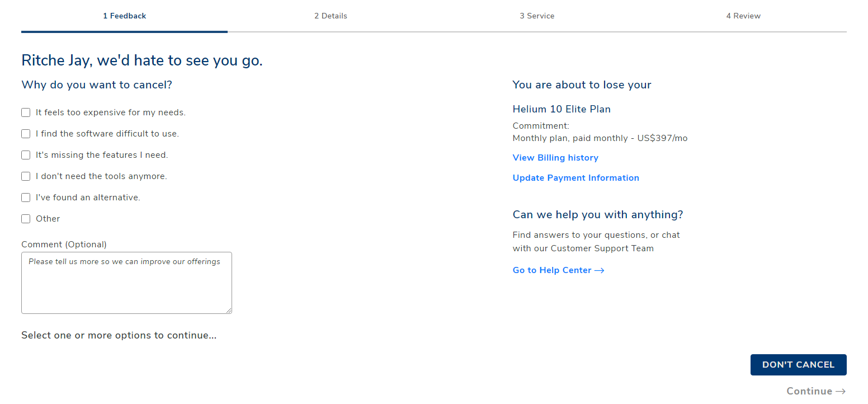868x404 pixels.
Task: Click inside the Comment text box
Action: pyautogui.click(x=126, y=283)
